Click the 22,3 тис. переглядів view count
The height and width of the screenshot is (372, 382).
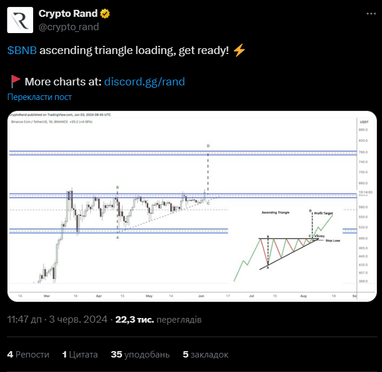point(158,320)
